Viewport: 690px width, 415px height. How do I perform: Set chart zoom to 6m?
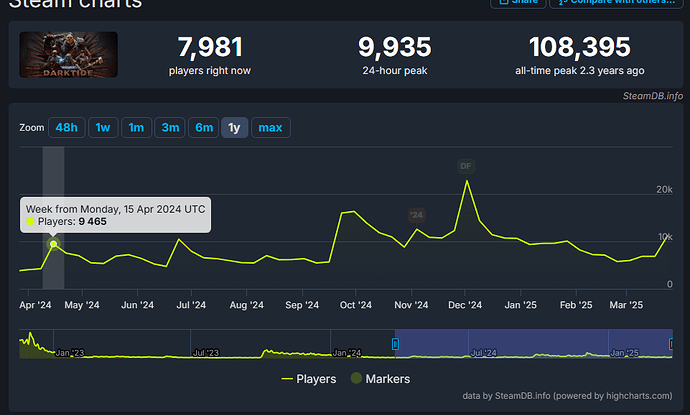(x=204, y=128)
